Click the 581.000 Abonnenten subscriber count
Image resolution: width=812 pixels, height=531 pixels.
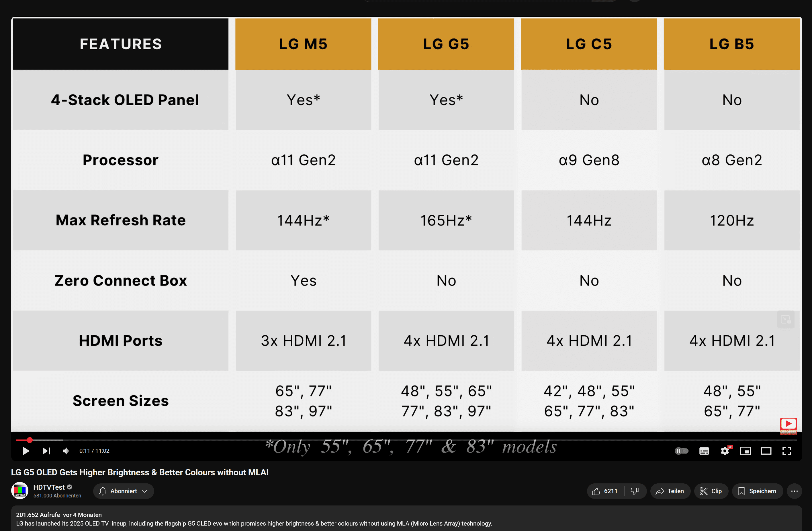pyautogui.click(x=57, y=495)
